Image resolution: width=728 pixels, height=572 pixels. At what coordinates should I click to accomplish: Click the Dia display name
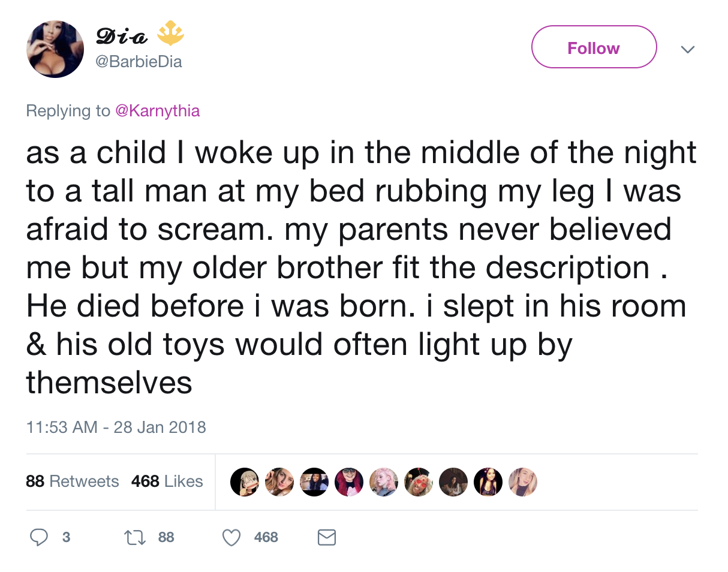click(122, 38)
